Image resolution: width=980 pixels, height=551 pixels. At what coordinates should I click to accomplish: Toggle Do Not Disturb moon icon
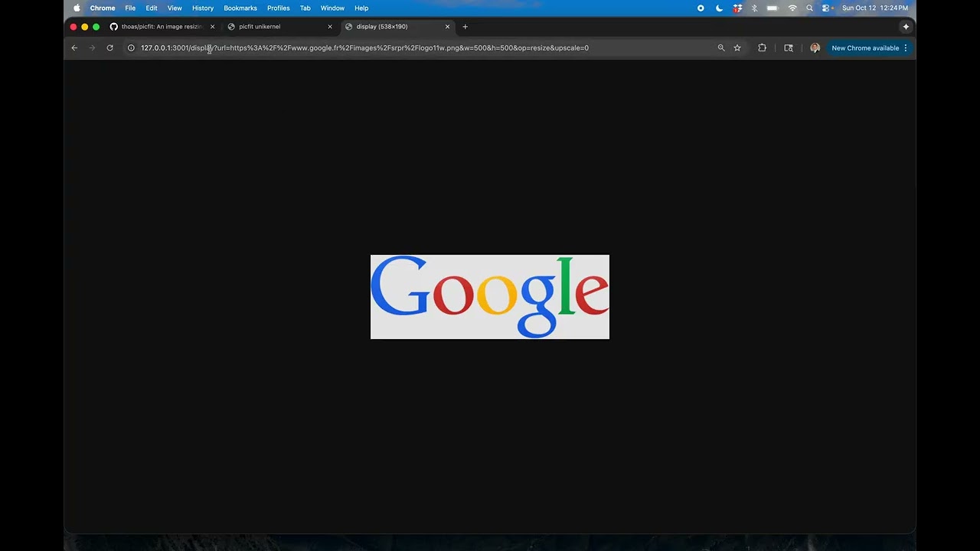tap(719, 8)
